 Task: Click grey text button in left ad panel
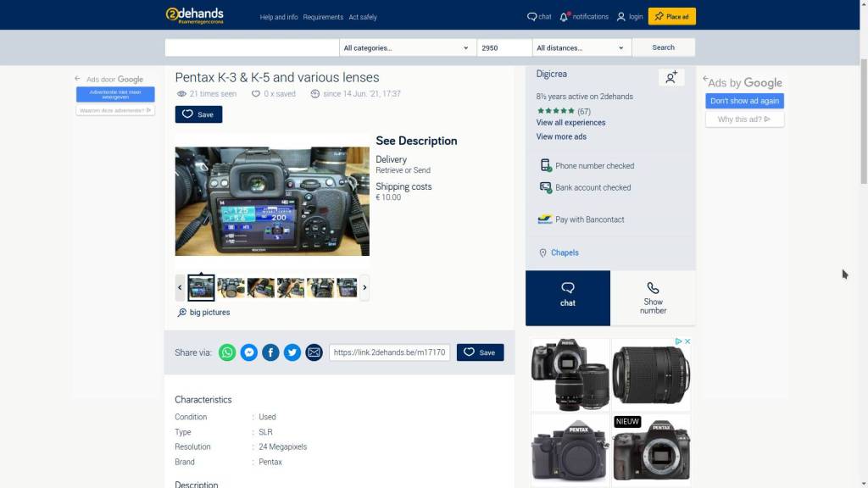click(x=115, y=111)
